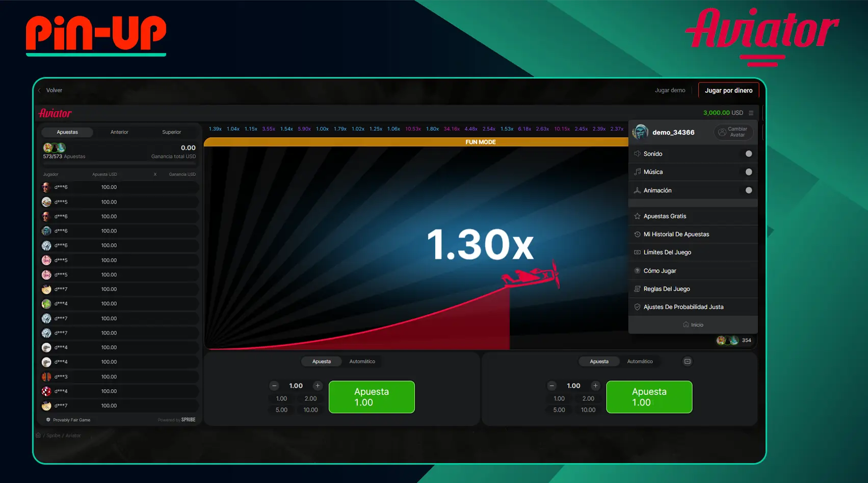Viewport: 868px width, 483px height.
Task: Click the 10.53x multiplier in history bar
Action: (413, 129)
